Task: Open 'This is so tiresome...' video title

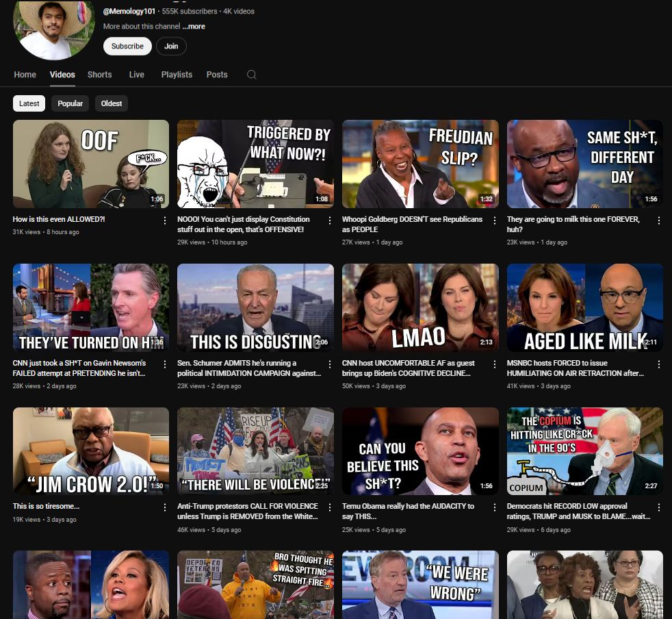Action: (x=47, y=506)
